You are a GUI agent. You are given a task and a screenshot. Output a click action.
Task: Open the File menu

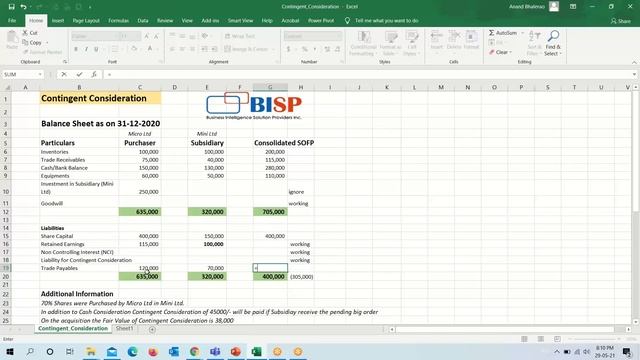pos(12,20)
